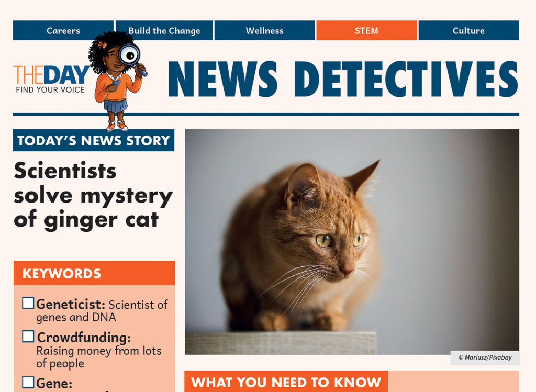The width and height of the screenshot is (536, 392).
Task: Check the Crowdfunding keyword box
Action: (28, 337)
